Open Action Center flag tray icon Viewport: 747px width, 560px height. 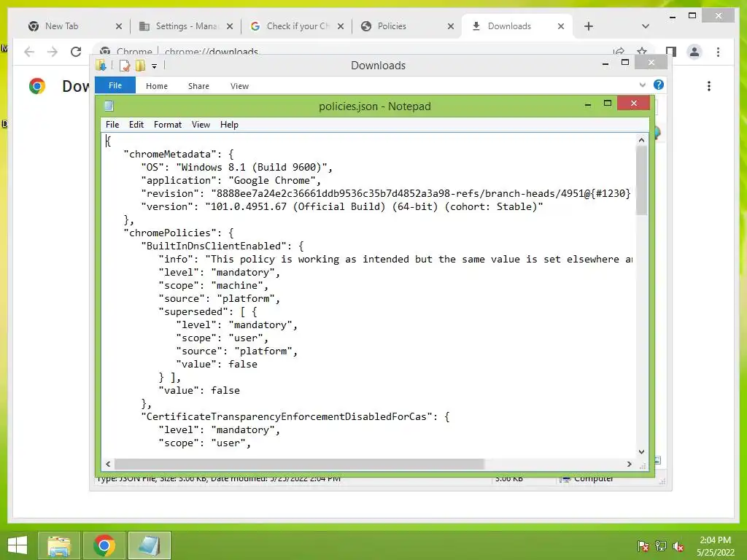[643, 546]
